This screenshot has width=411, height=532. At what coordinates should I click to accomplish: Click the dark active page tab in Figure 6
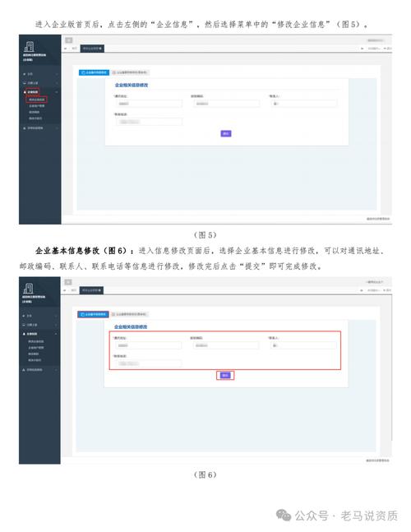pos(91,290)
